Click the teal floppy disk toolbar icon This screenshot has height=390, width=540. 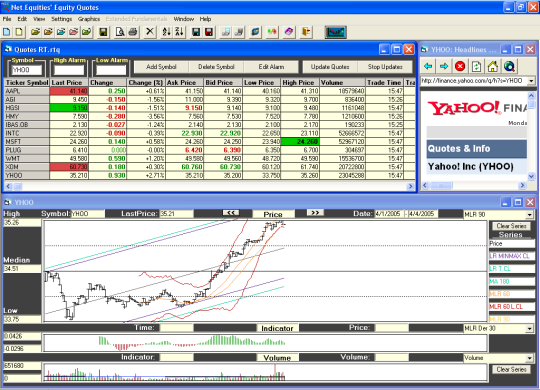(196, 32)
